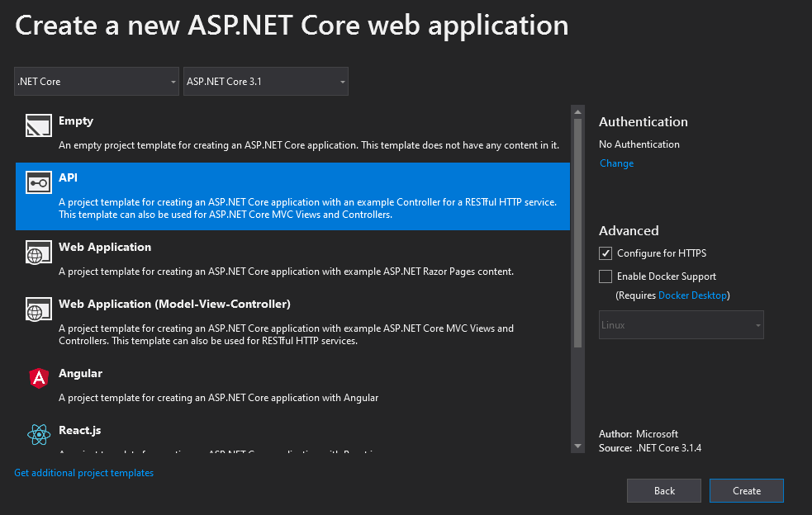Select the API template title
812x515 pixels.
(x=68, y=177)
